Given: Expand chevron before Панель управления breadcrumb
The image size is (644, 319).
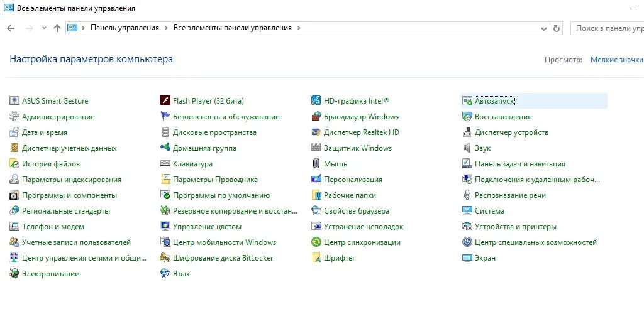Looking at the screenshot, I should click(x=83, y=28).
